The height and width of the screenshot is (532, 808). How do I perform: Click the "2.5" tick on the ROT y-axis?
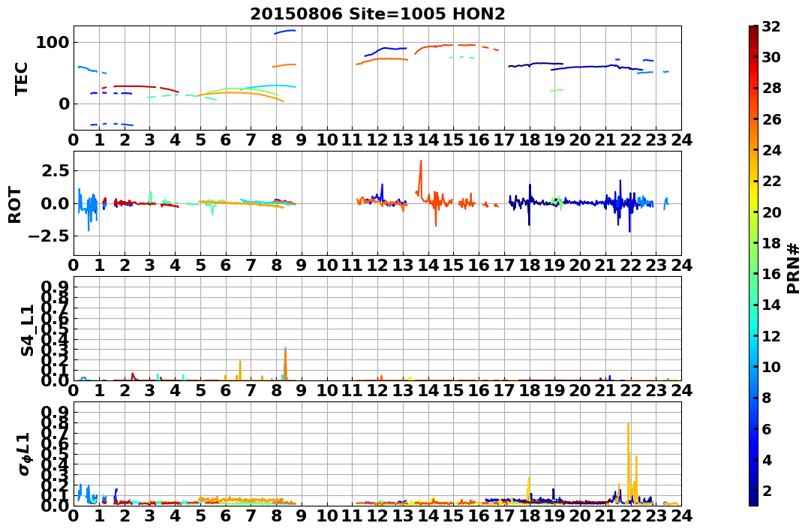pyautogui.click(x=56, y=170)
